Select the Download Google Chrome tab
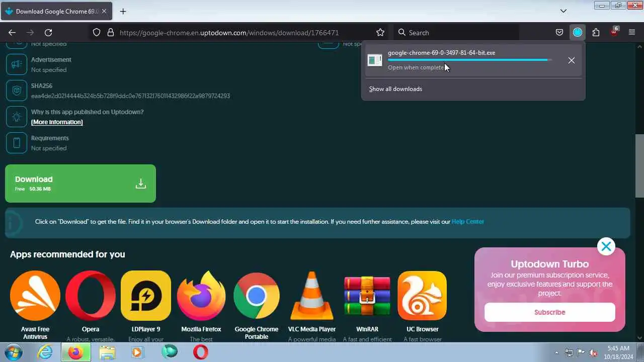Viewport: 644px width, 362px height. coord(56,11)
